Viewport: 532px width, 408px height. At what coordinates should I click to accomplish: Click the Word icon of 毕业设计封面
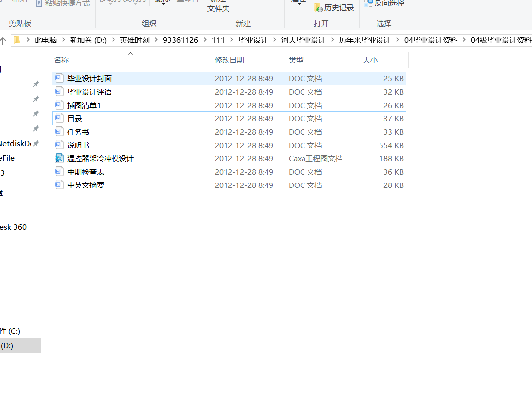pos(59,78)
